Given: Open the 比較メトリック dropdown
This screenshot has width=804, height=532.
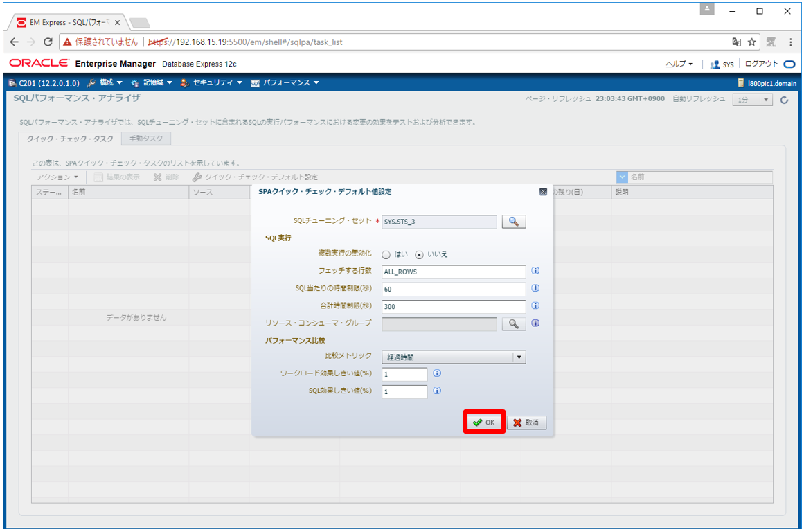Looking at the screenshot, I should coord(454,357).
